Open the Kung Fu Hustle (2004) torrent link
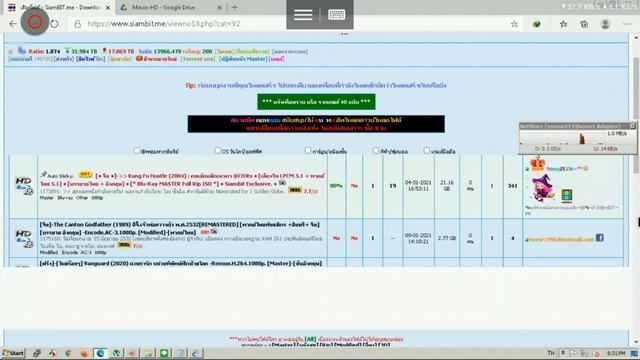Screen dimensions: 640x360 point(182,180)
